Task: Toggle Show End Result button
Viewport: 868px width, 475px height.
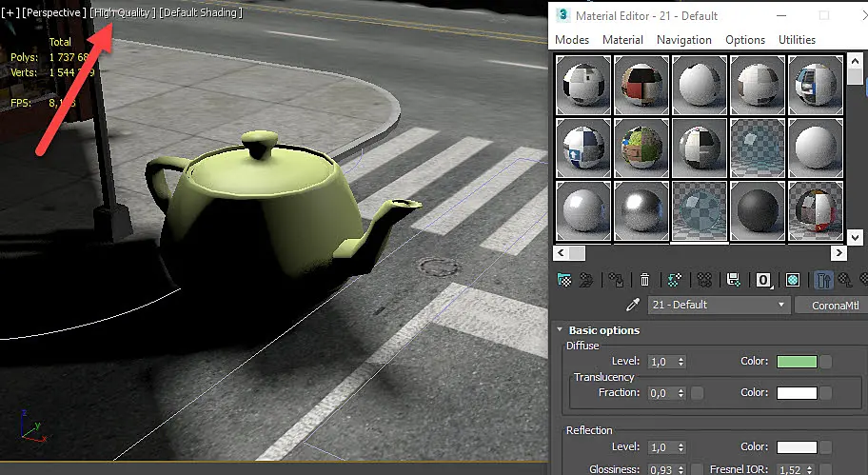Action: (823, 280)
